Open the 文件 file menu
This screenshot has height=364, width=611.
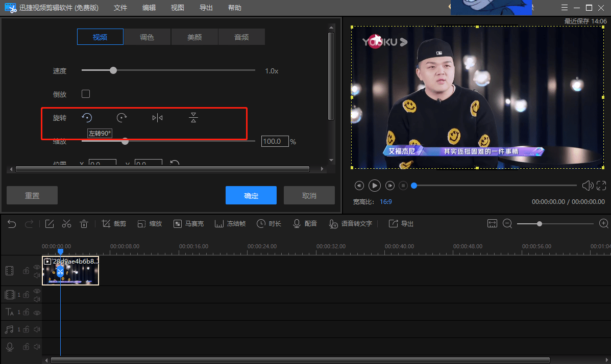click(x=120, y=8)
